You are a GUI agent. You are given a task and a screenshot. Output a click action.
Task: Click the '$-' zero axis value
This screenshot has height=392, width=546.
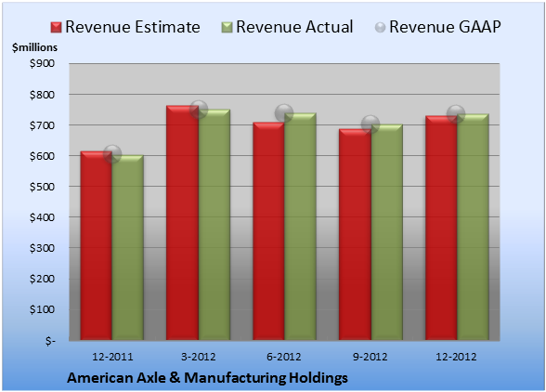click(50, 340)
